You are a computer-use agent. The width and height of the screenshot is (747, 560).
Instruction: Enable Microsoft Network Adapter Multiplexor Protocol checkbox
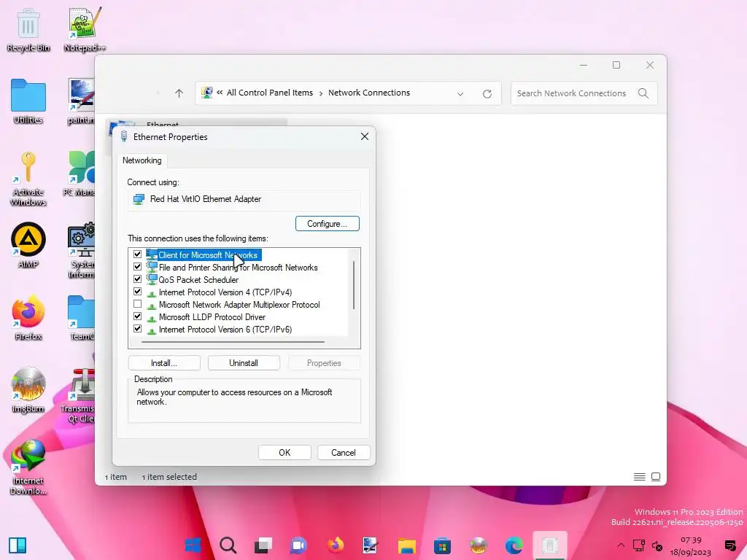(138, 304)
